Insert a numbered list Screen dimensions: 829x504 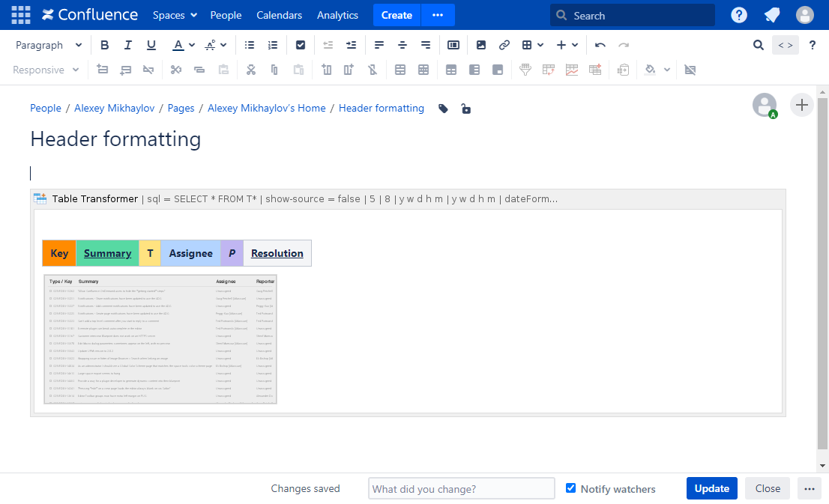pos(273,46)
